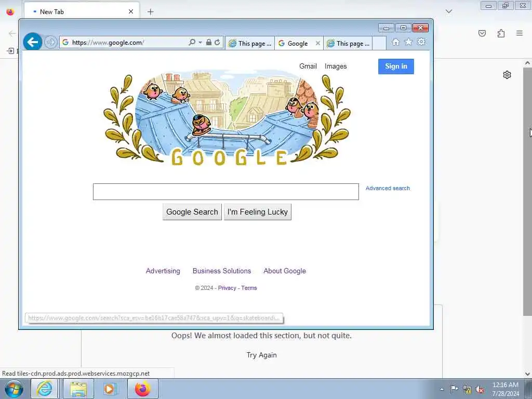The width and height of the screenshot is (532, 399).
Task: Click the Google Search button
Action: coord(192,212)
